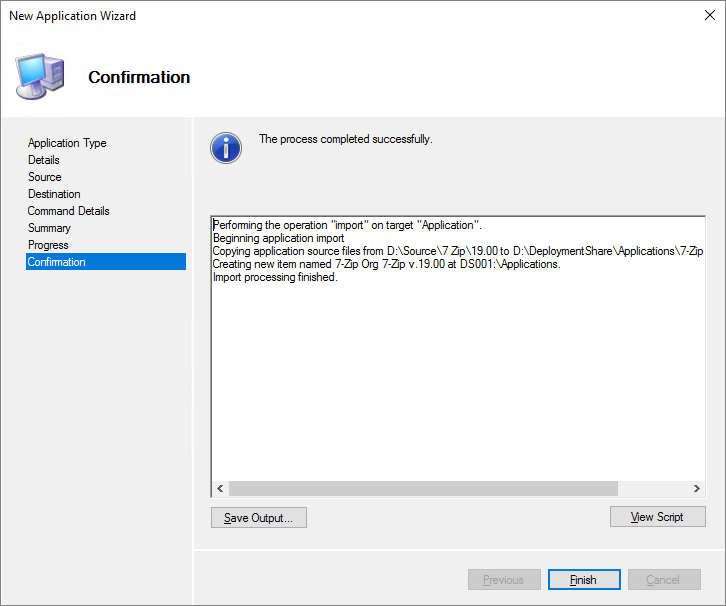Open the Source step in sidebar
Viewport: 726px width, 606px height.
(45, 177)
